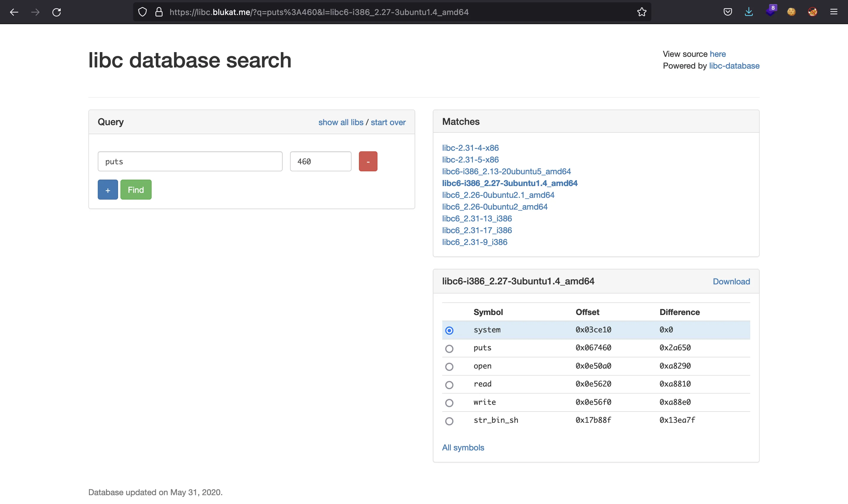Viewport: 848px width, 504px height.
Task: Click the show all libs link
Action: 341,122
